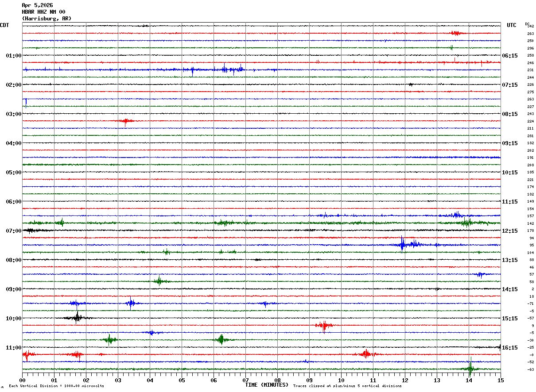This screenshot has width=536, height=392.
Task: Click the DC offset value 342
Action: pyautogui.click(x=531, y=27)
